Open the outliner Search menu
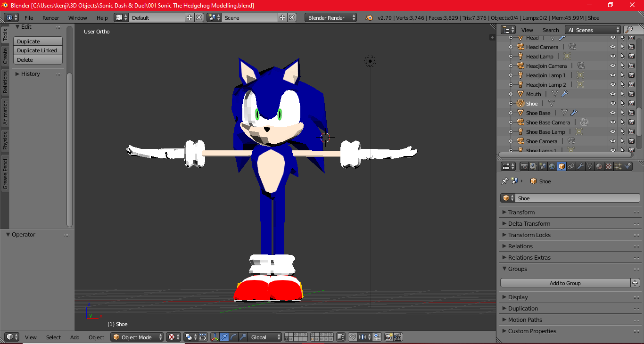This screenshot has height=344, width=644. pos(551,30)
